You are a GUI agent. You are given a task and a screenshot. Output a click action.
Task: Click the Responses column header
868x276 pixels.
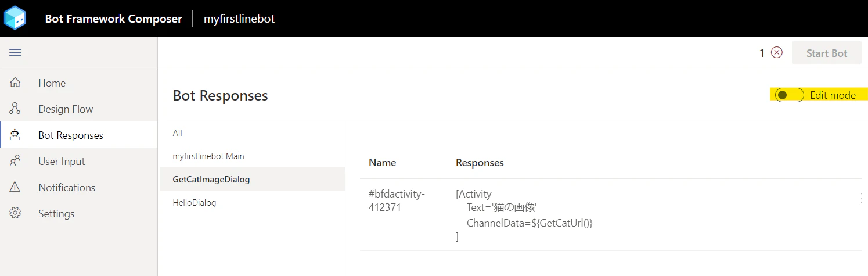click(x=480, y=163)
